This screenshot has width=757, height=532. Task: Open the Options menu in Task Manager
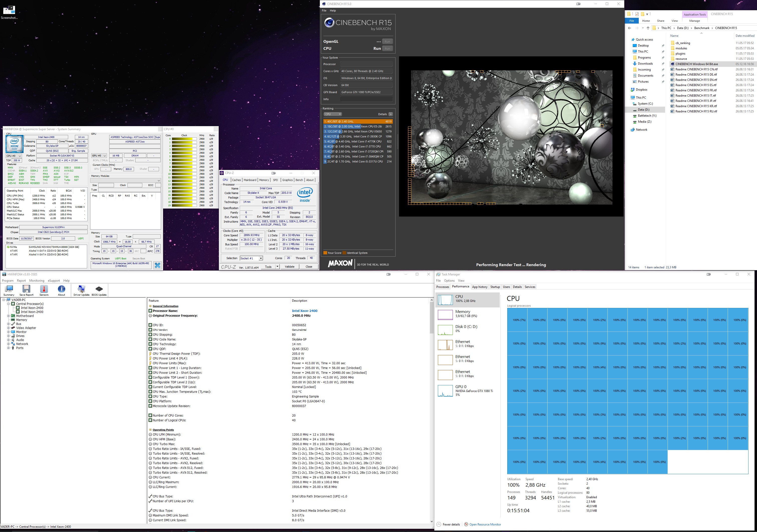449,281
